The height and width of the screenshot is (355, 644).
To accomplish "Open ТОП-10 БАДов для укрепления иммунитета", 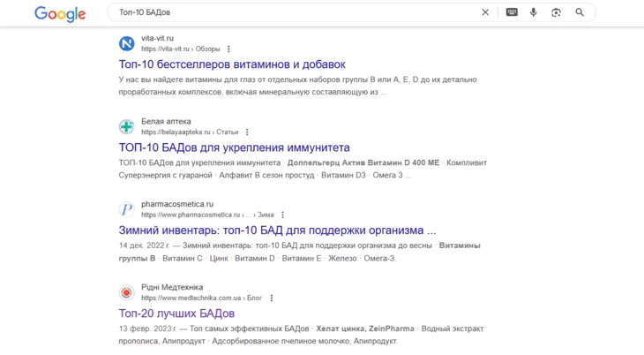I will tap(234, 147).
